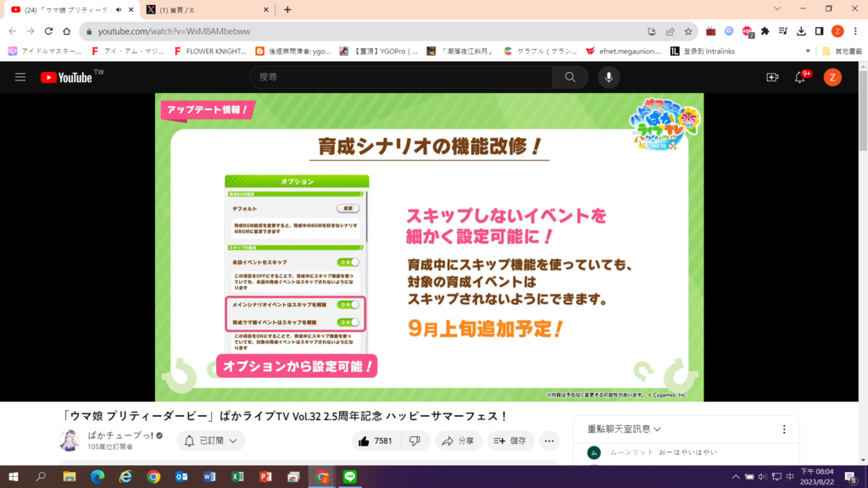Show hidden bookmarks chevron
This screenshot has width=868, height=488.
[808, 52]
